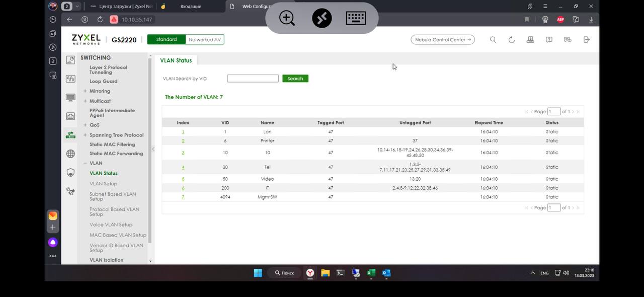Switch to Центр загрузки Zyxel browser tab

pyautogui.click(x=121, y=7)
